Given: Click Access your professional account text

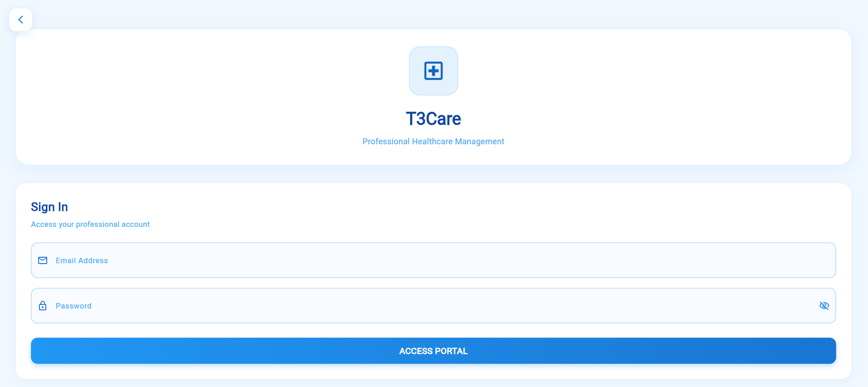Looking at the screenshot, I should pos(90,224).
